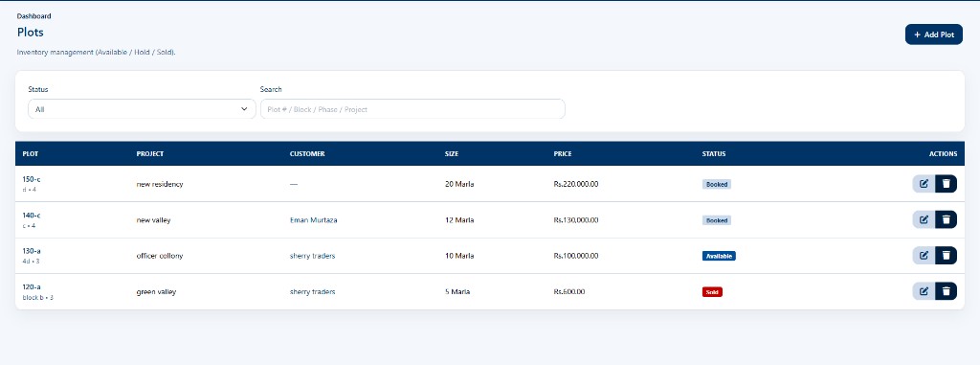
Task: Click the 5 Marla size cell
Action: 457,292
